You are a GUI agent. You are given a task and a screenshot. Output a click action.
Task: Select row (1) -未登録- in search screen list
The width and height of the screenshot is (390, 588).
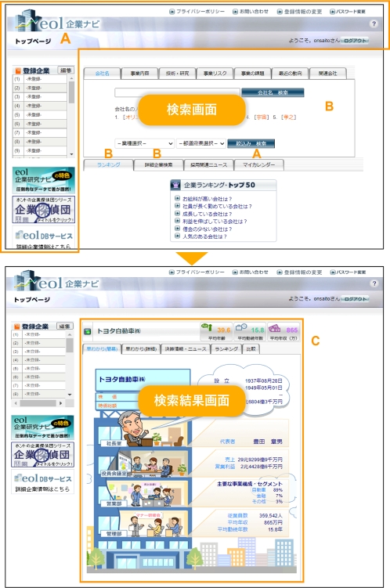point(40,79)
